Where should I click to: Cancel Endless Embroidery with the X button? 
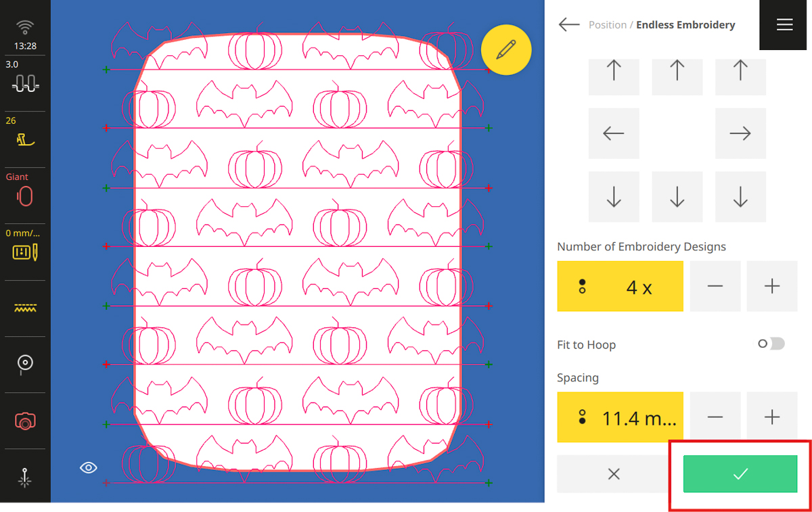click(x=613, y=473)
